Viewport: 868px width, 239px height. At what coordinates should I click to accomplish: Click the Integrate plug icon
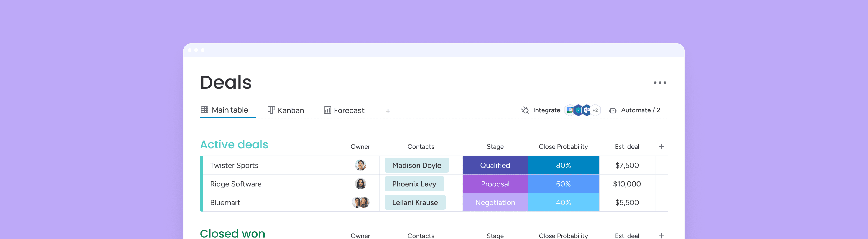point(525,110)
